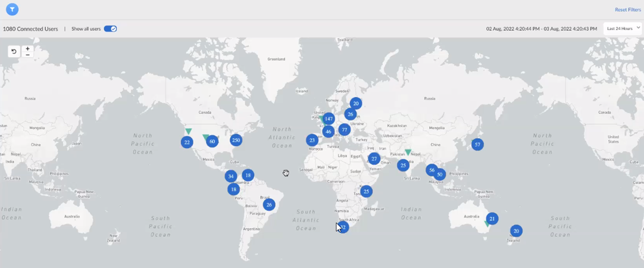
Task: Select the 57 user cluster marker
Action: [477, 144]
